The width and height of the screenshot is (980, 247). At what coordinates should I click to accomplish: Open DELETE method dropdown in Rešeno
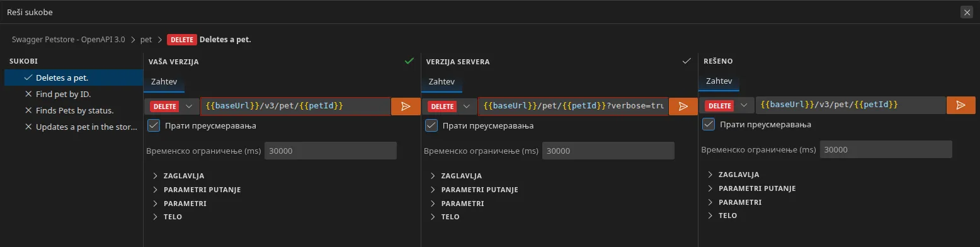click(x=727, y=105)
